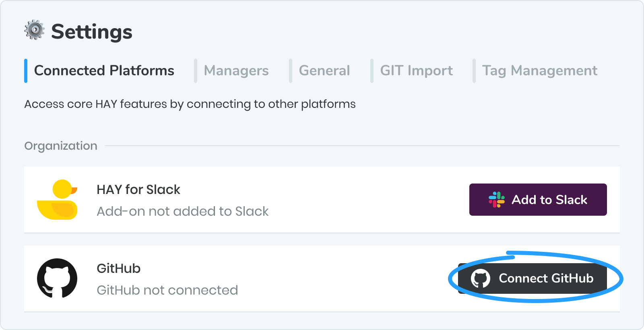Select the GIT Import tab

point(417,71)
